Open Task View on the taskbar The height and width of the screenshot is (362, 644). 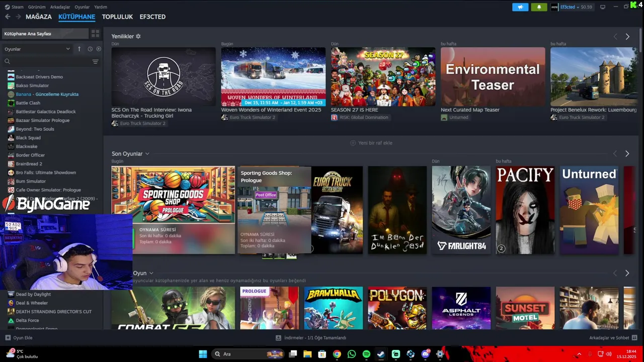(293, 354)
